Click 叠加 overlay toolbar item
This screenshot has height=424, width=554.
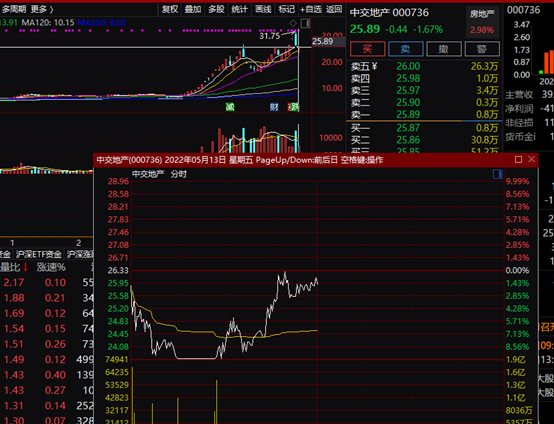(x=193, y=9)
